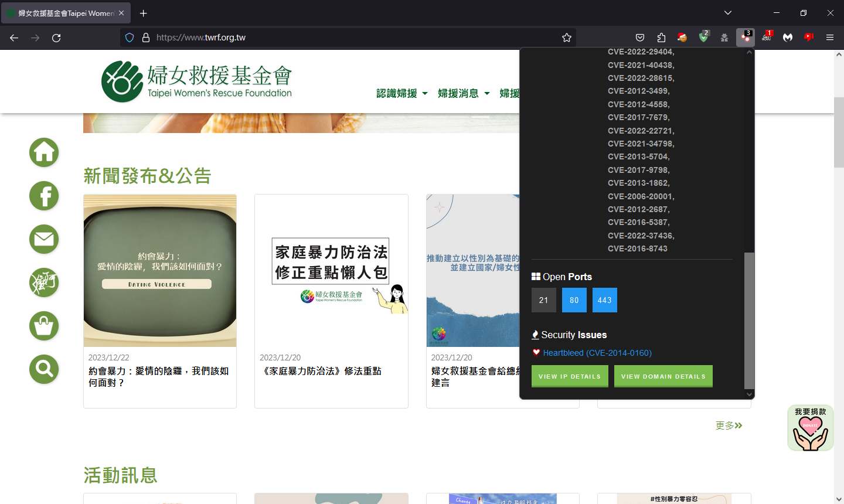Select CVE-2016-5387 in the vulnerability list
This screenshot has width=844, height=504.
[639, 222]
